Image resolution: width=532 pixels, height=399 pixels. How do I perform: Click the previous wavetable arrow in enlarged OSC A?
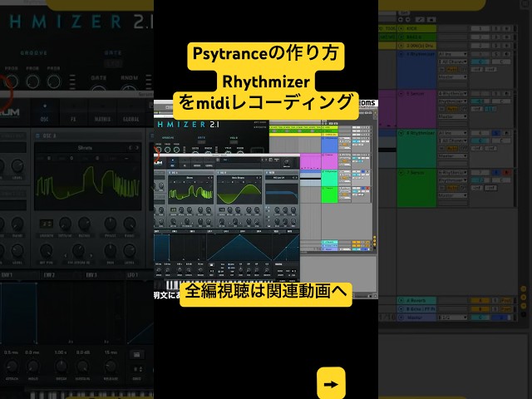[131, 148]
